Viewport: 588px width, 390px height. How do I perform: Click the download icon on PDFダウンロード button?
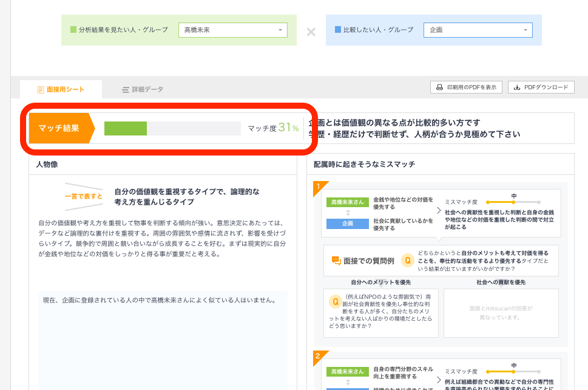point(516,87)
